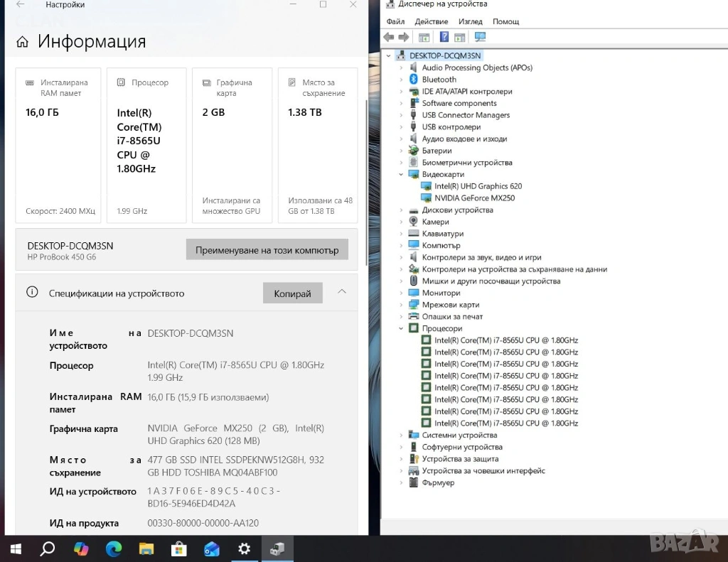Click the back arrow in Device Manager toolbar
Viewport: 728px width, 562px height.
388,37
